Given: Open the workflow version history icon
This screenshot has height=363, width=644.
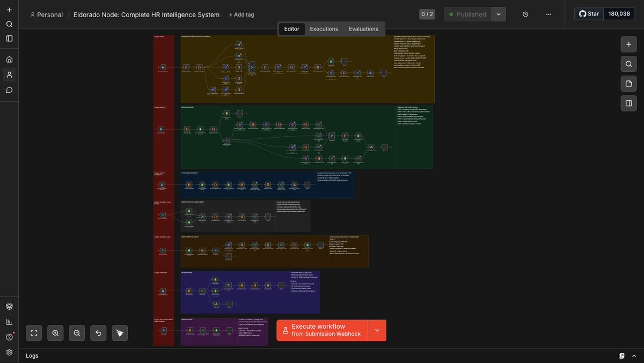Looking at the screenshot, I should (525, 14).
